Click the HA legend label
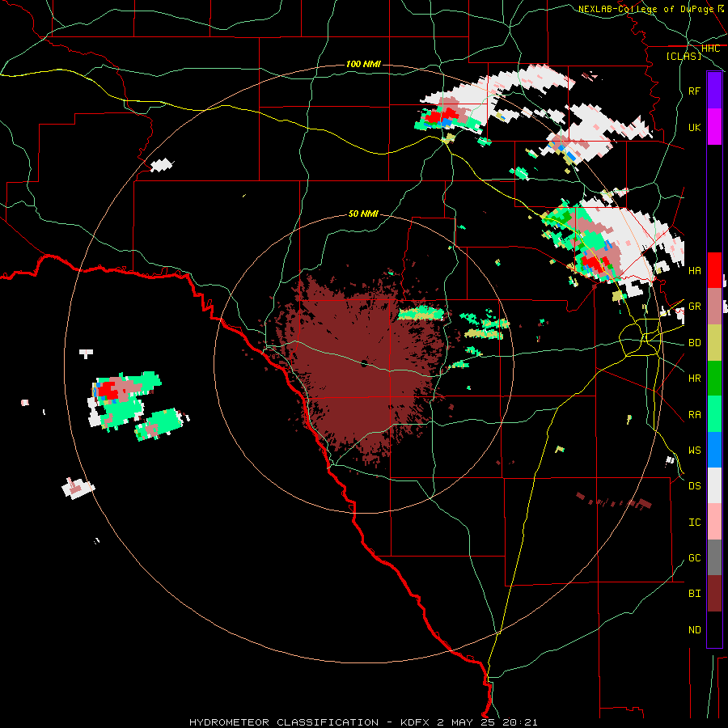The height and width of the screenshot is (728, 728). (x=694, y=270)
